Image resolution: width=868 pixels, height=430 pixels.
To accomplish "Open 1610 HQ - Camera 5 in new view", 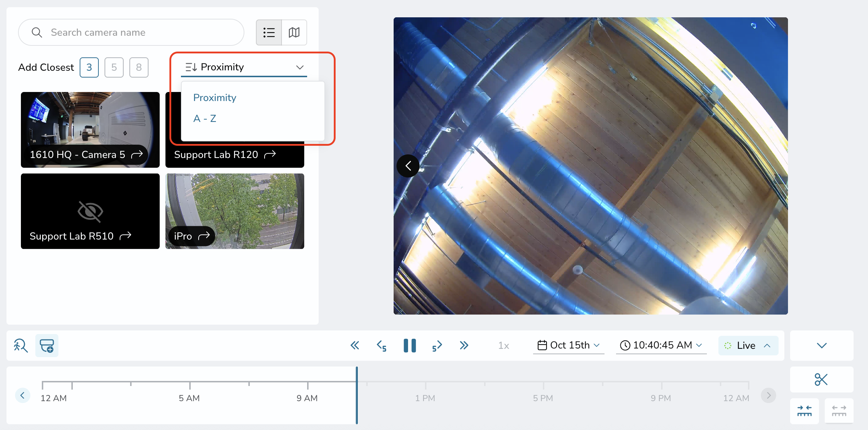I will coord(138,154).
